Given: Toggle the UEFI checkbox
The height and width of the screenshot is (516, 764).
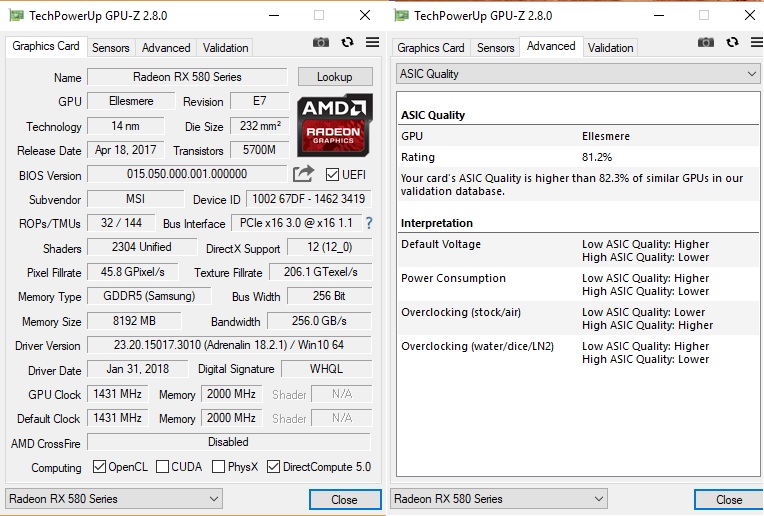Looking at the screenshot, I should pos(333,174).
